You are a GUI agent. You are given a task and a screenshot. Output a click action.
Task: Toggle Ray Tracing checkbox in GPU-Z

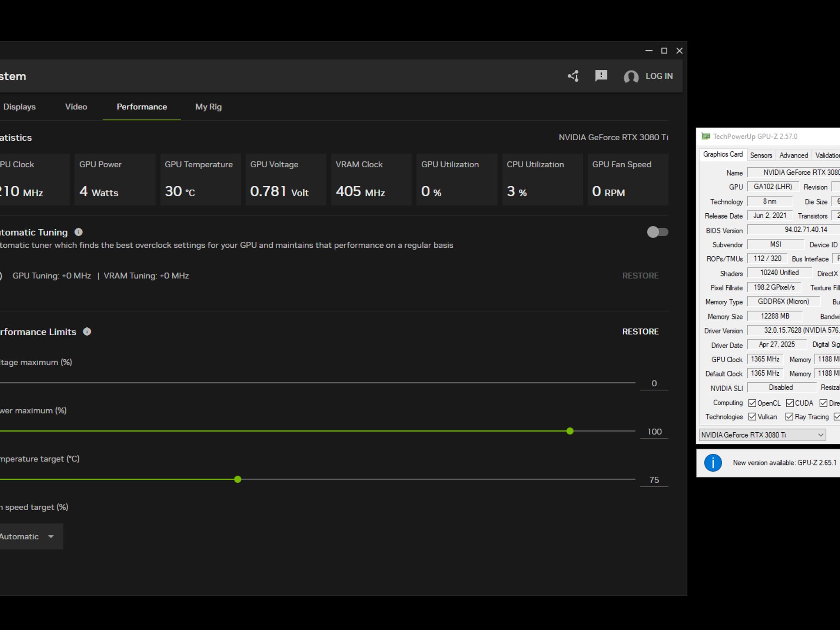(789, 417)
